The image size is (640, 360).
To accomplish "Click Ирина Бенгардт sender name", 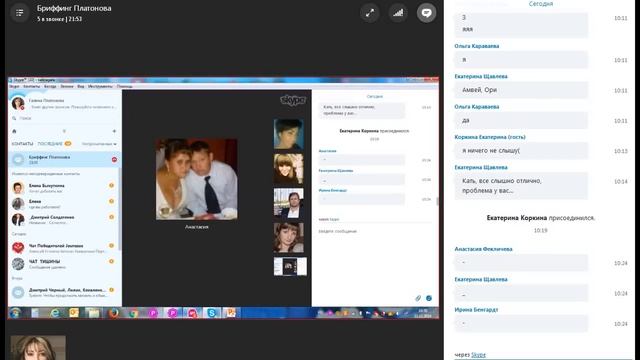I will click(x=476, y=310).
